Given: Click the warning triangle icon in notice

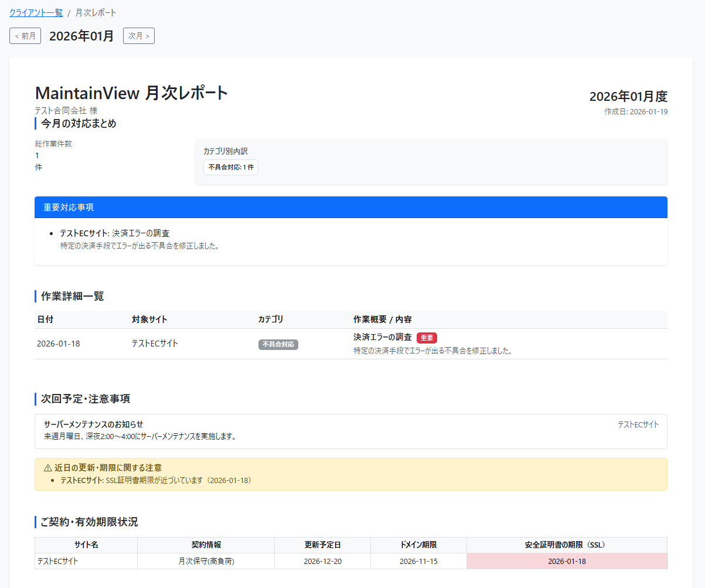Looking at the screenshot, I should [x=48, y=468].
